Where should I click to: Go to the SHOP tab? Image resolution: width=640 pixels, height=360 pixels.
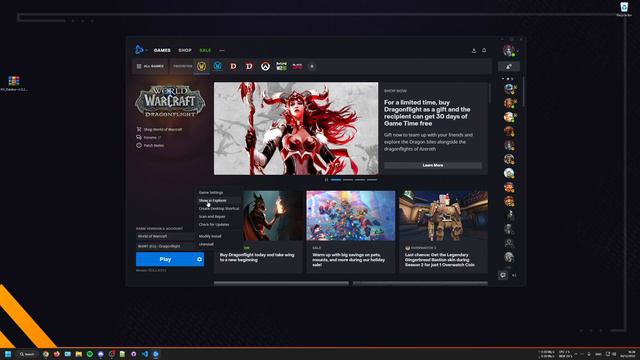(x=185, y=50)
